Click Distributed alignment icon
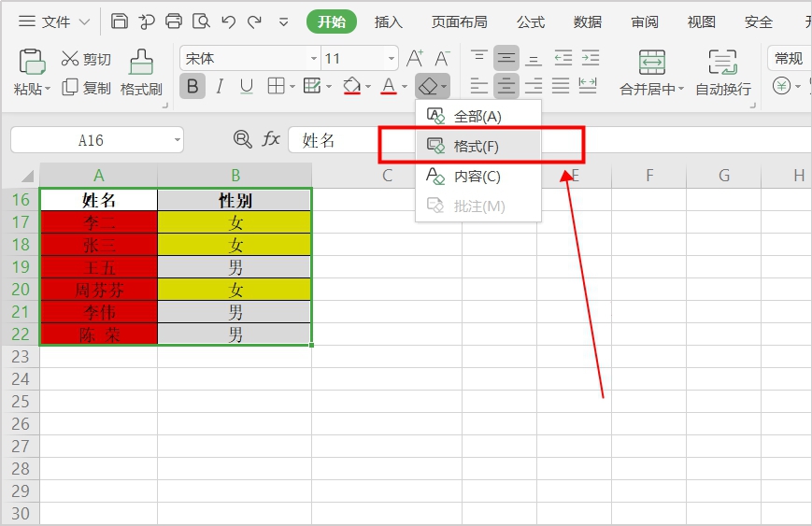The height and width of the screenshot is (526, 812). pyautogui.click(x=588, y=85)
